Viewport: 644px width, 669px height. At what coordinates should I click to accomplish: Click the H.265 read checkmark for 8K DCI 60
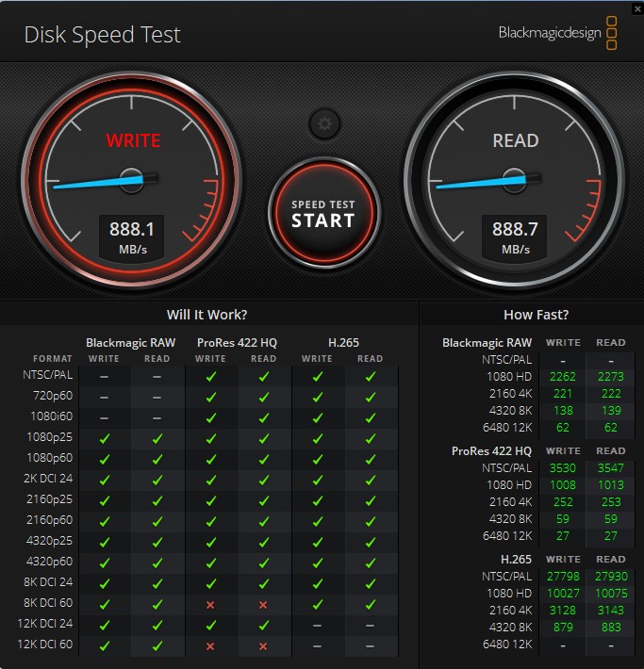371,603
